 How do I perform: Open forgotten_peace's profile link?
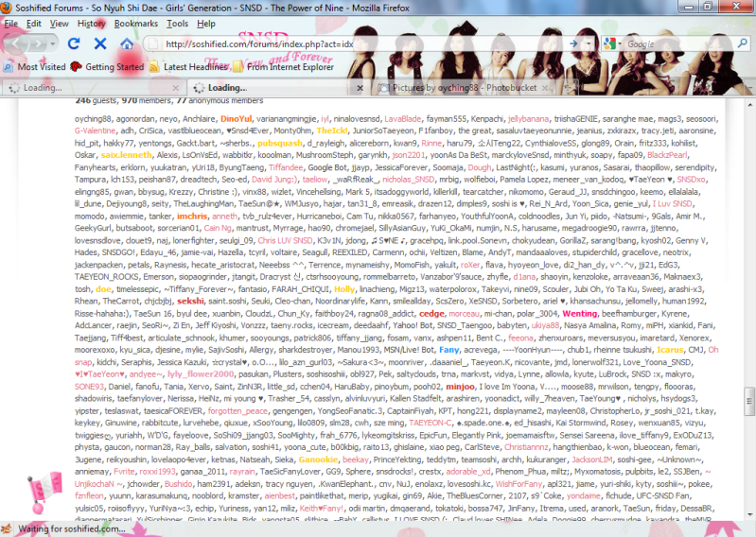coord(237,411)
